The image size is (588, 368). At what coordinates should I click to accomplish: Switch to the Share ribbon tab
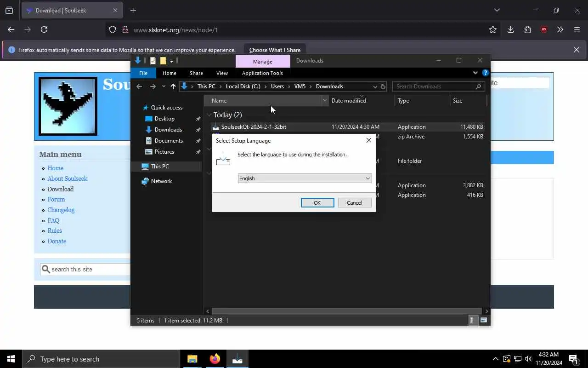196,73
